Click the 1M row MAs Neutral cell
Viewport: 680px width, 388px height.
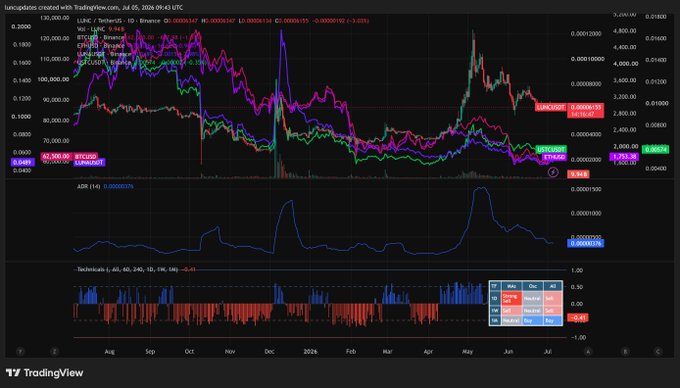tap(511, 321)
